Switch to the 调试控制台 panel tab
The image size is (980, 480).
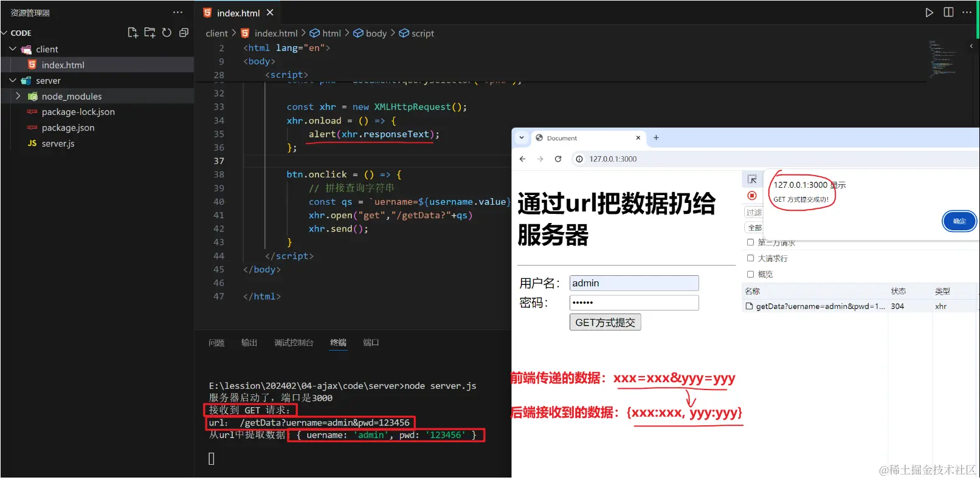pos(294,343)
